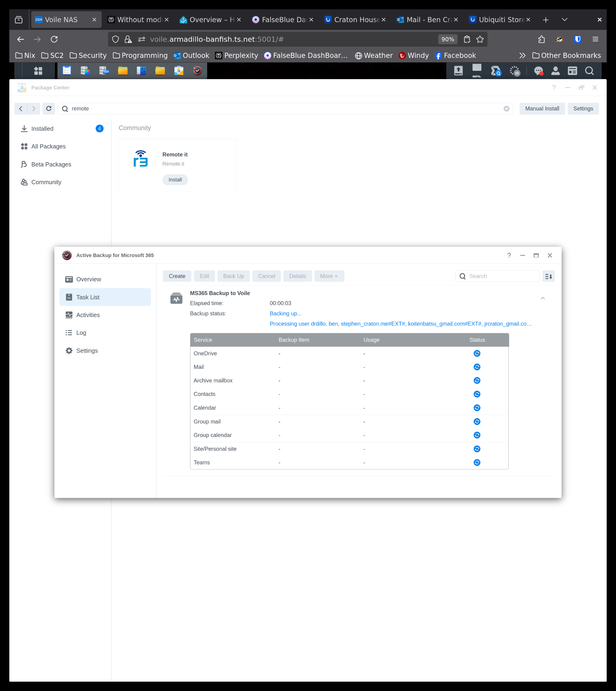This screenshot has height=691, width=616.
Task: Open Storage Manager from the DSM taskbar
Action: pos(85,71)
